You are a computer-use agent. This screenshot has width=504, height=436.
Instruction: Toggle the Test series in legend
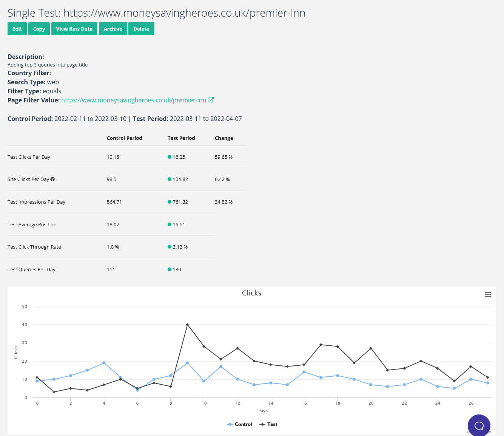(268, 424)
